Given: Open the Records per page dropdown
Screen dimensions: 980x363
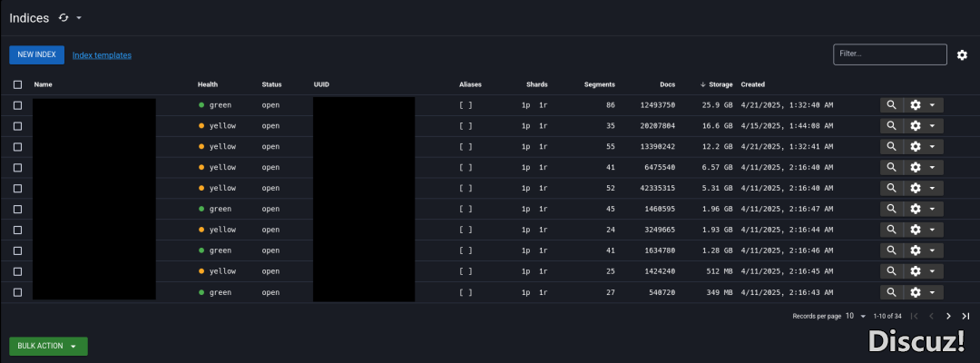Looking at the screenshot, I should pyautogui.click(x=855, y=316).
